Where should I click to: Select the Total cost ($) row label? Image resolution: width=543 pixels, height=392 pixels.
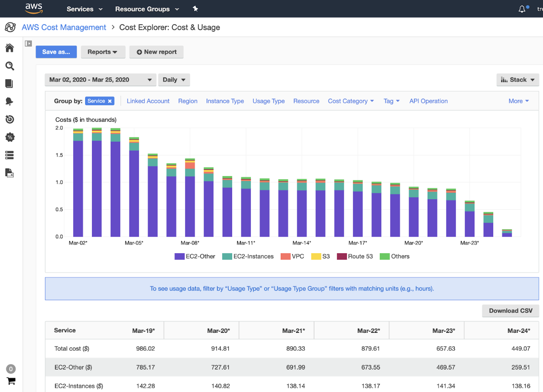coord(72,349)
